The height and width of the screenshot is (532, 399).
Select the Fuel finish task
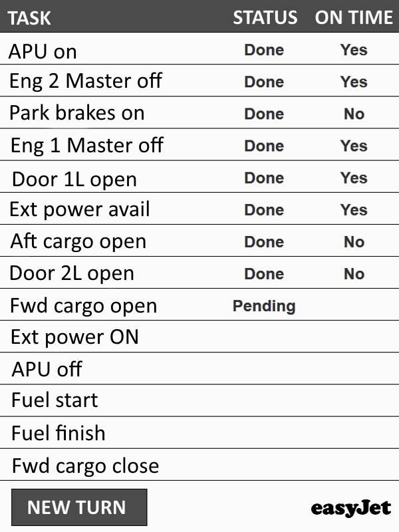[199, 433]
